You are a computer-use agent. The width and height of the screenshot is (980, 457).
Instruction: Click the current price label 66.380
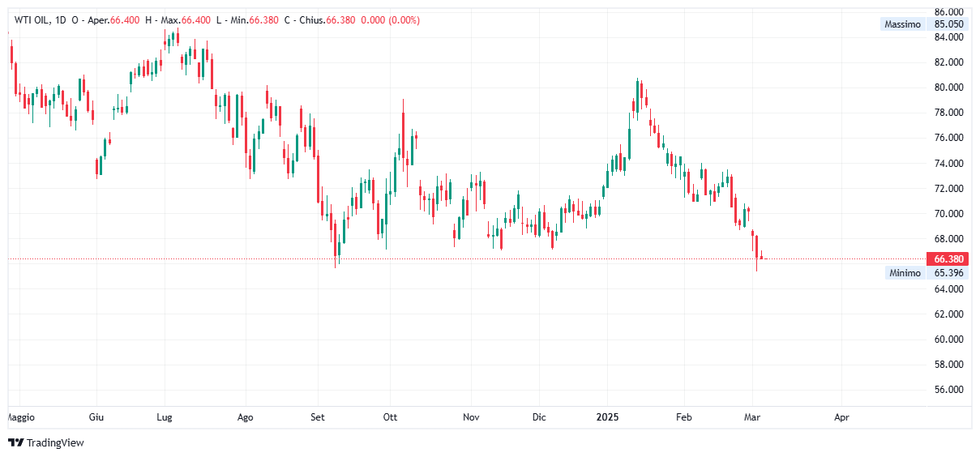pos(948,259)
